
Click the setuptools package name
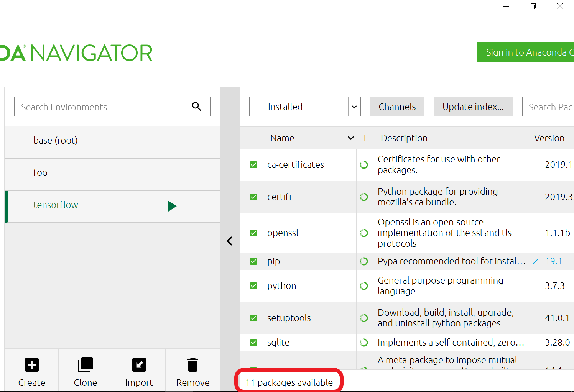pyautogui.click(x=289, y=318)
